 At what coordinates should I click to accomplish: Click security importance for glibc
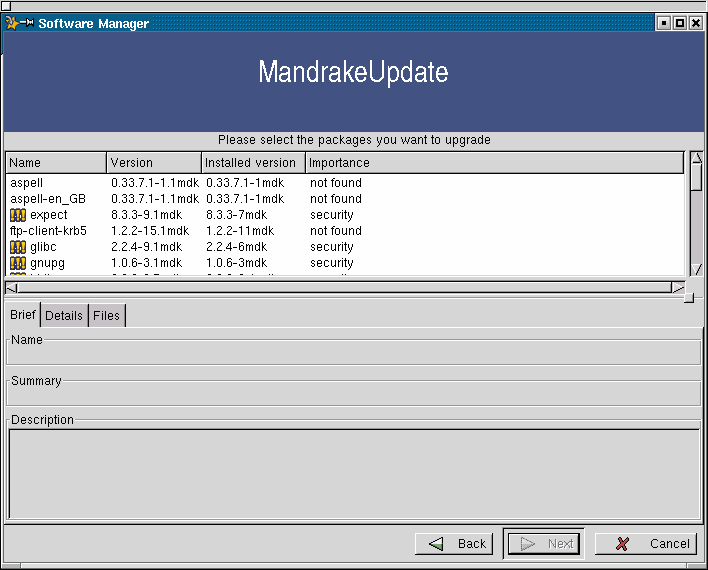click(x=332, y=248)
